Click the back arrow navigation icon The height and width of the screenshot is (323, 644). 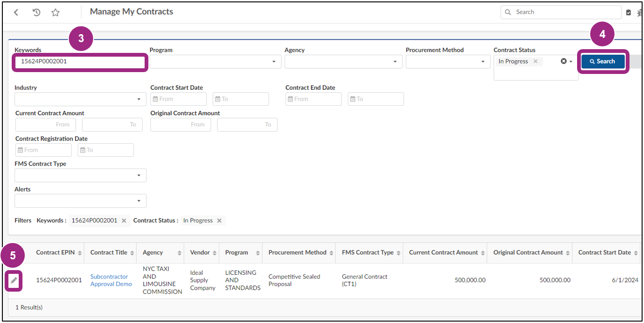(x=16, y=12)
